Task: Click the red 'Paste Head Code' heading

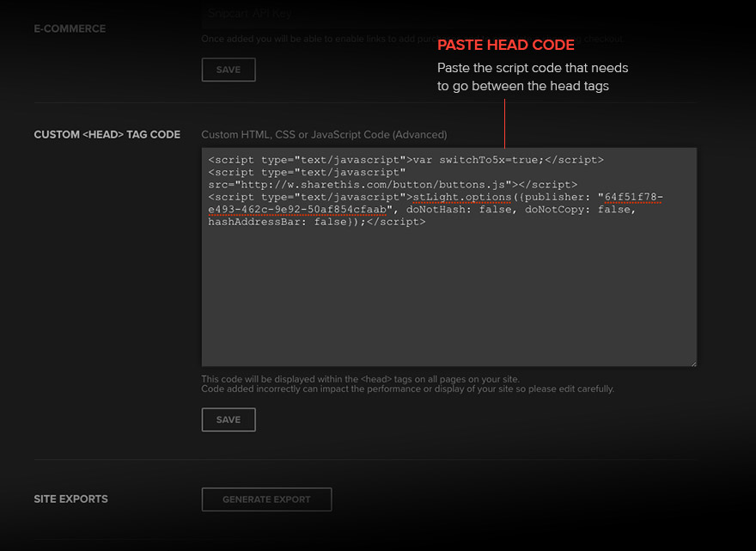Action: coord(505,46)
